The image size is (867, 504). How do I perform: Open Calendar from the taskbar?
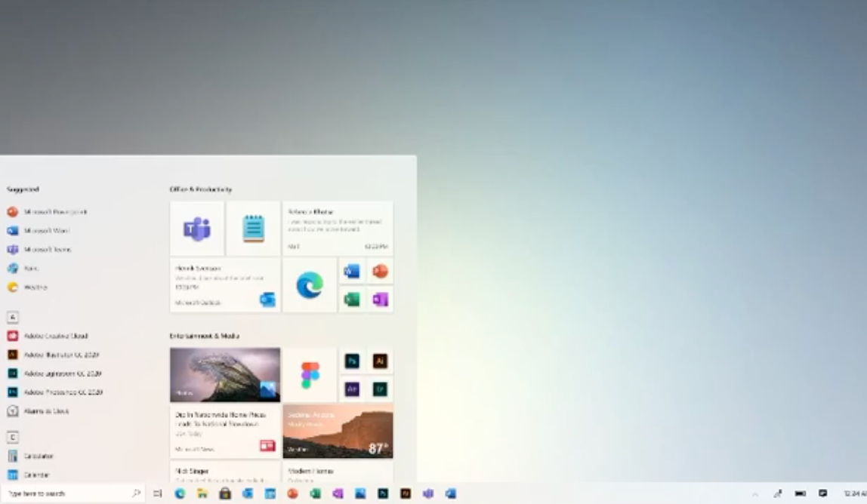point(270,493)
